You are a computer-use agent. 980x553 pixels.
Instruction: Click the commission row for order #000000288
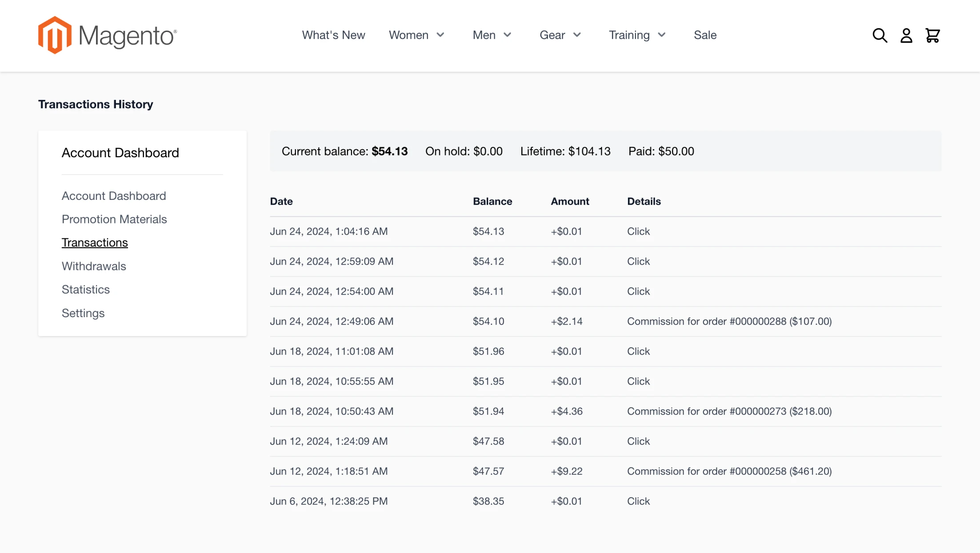605,322
